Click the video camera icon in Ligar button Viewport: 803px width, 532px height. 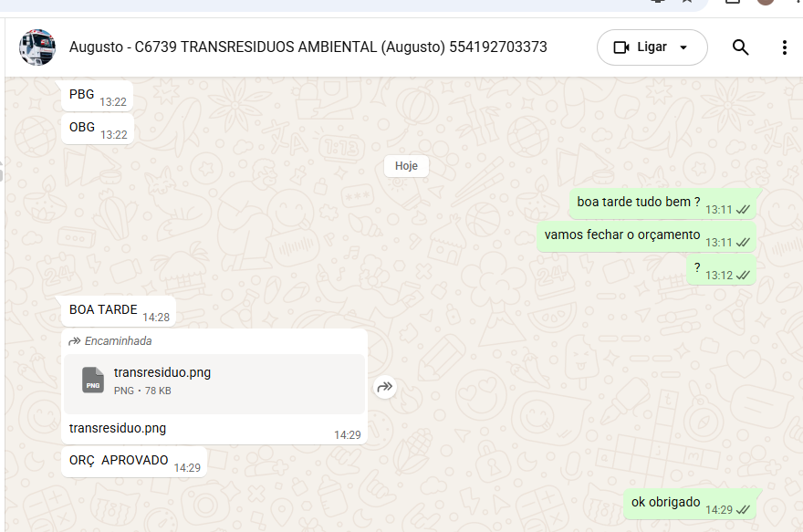[621, 47]
